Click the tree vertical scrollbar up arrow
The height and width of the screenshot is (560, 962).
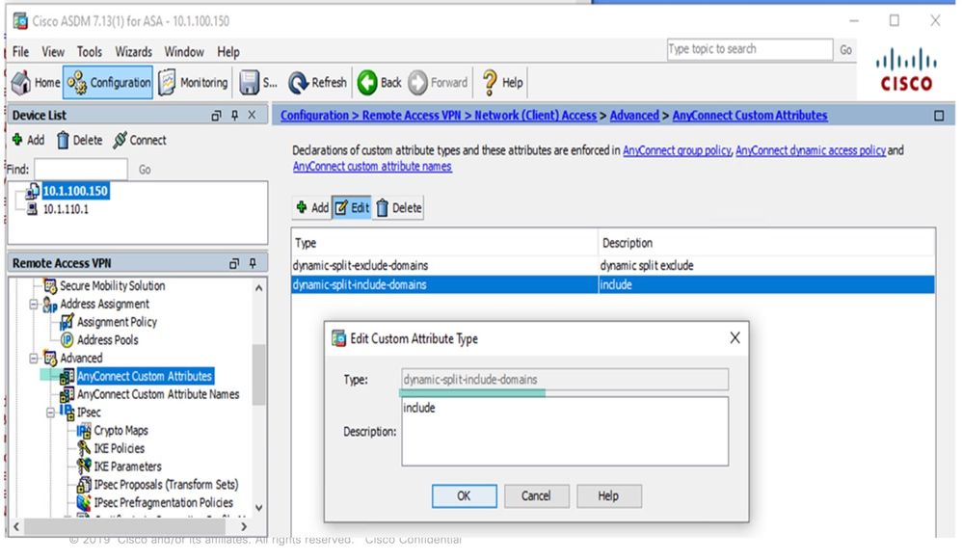259,287
